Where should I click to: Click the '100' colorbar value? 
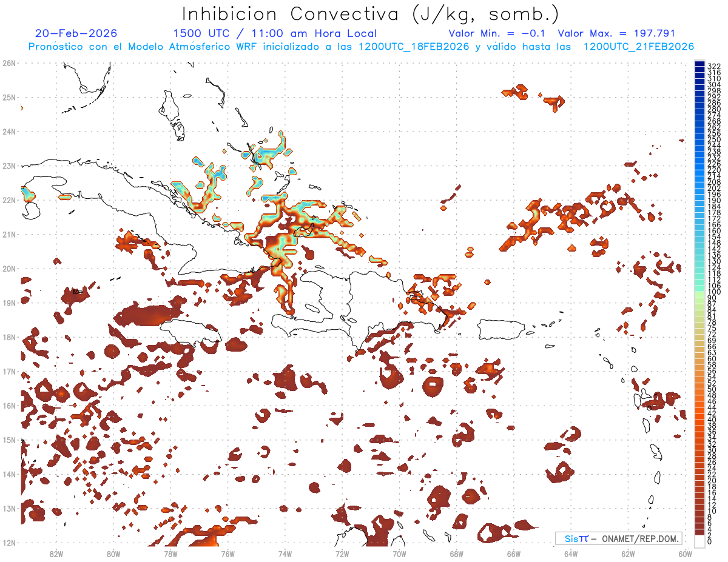pyautogui.click(x=713, y=292)
